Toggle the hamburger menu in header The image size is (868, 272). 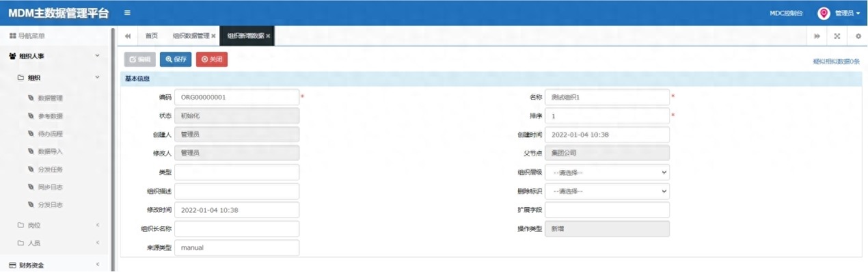click(128, 13)
